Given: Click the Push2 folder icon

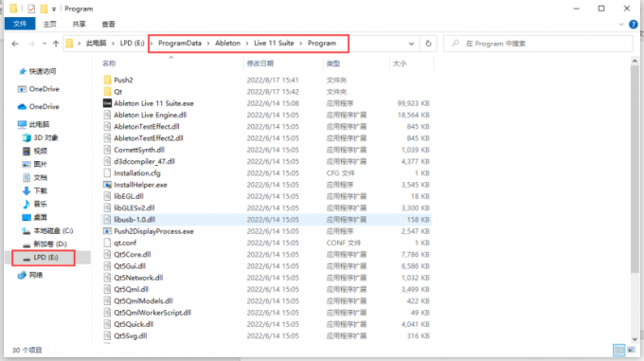Looking at the screenshot, I should (107, 80).
